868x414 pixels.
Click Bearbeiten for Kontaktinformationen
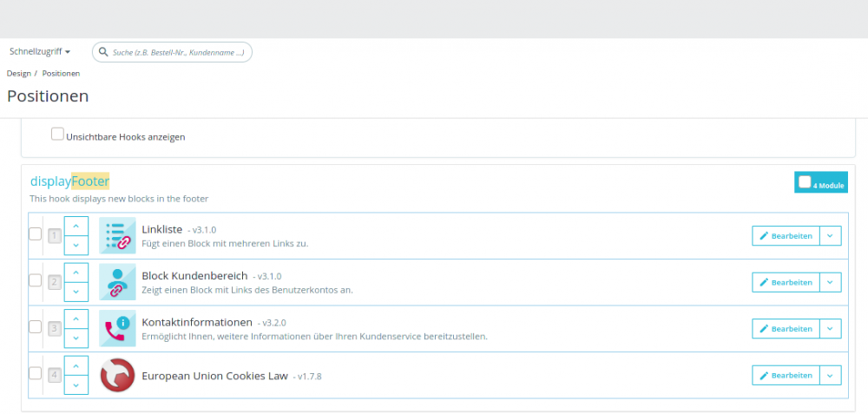786,329
